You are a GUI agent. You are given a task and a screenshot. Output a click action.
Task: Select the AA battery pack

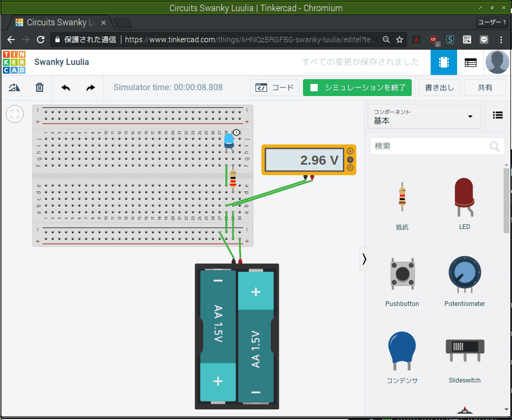click(237, 336)
